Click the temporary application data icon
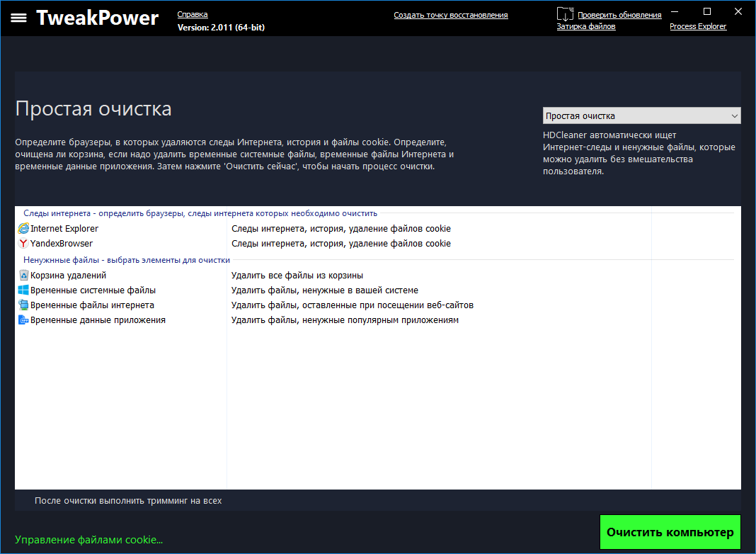This screenshot has width=756, height=554. (23, 320)
